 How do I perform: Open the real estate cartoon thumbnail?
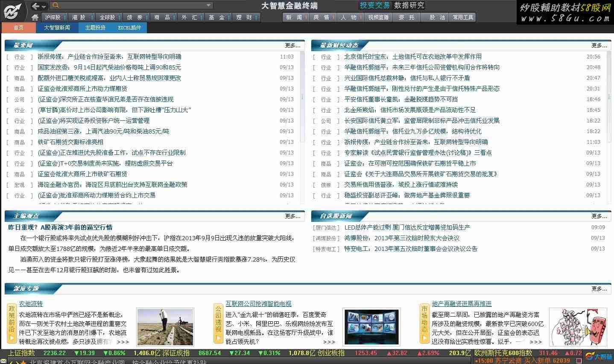(x=578, y=327)
